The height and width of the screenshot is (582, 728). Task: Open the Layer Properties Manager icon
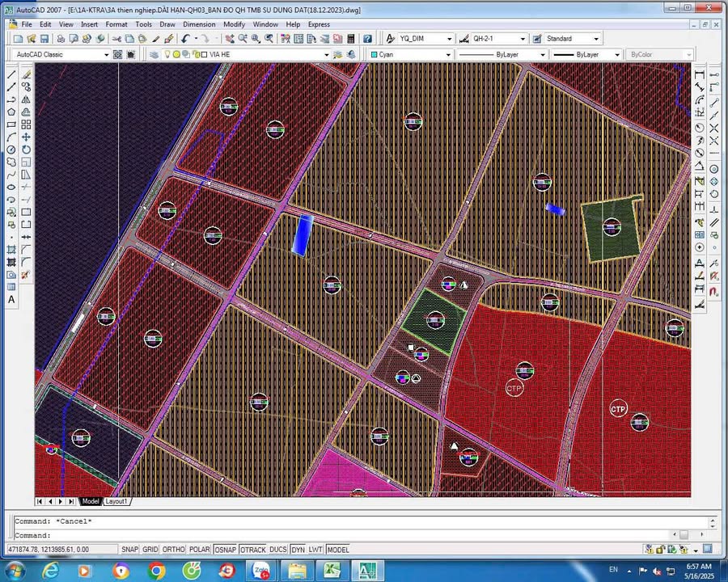154,55
